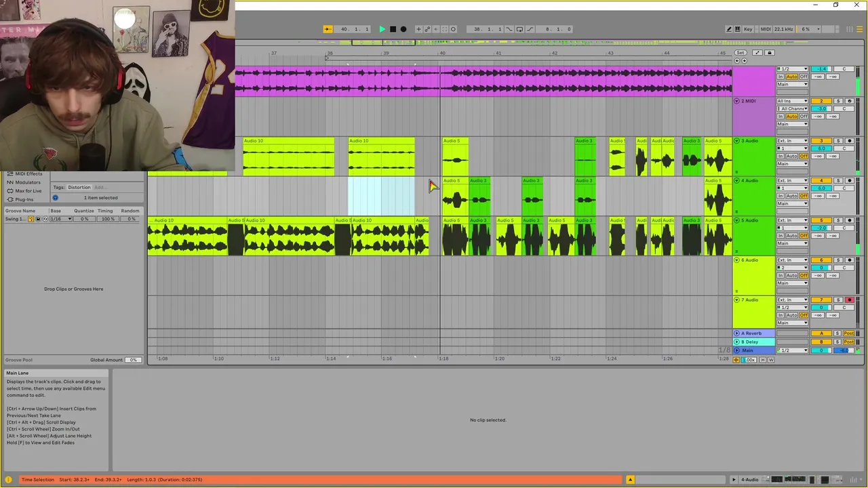Click the 22.1 kHz sample rate display
The width and height of the screenshot is (868, 488).
pyautogui.click(x=783, y=29)
